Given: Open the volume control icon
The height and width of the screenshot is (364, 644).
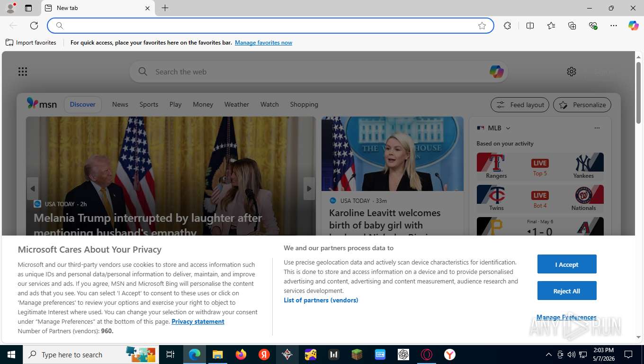Looking at the screenshot, I should pyautogui.click(x=571, y=355).
